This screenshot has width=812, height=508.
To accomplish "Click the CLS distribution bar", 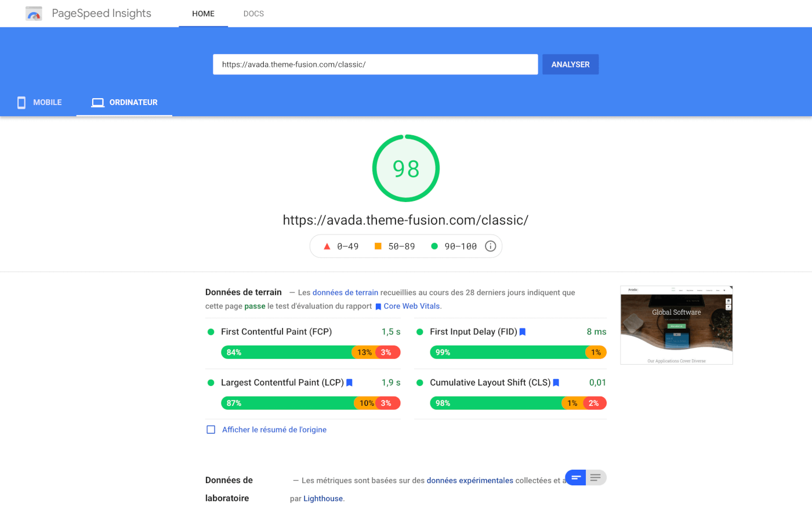I will pyautogui.click(x=518, y=403).
